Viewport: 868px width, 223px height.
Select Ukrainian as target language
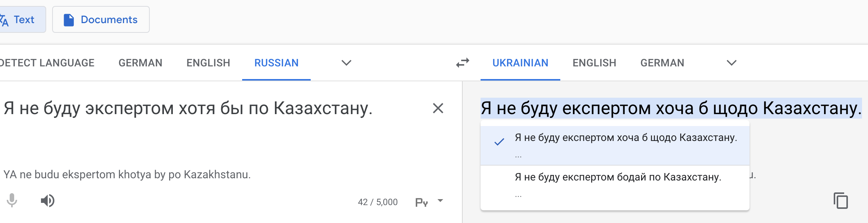click(x=520, y=63)
